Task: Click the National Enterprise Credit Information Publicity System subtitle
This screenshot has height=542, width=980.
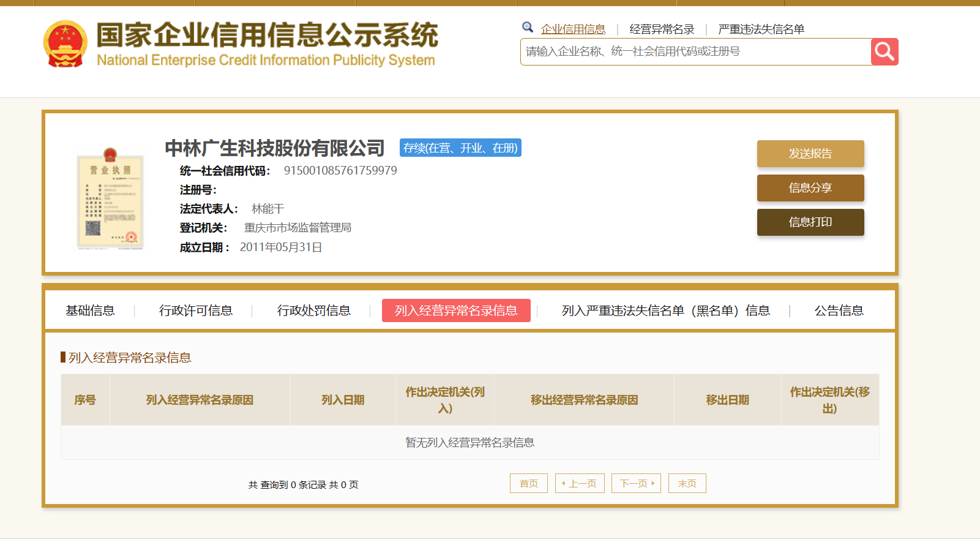Action: [266, 60]
